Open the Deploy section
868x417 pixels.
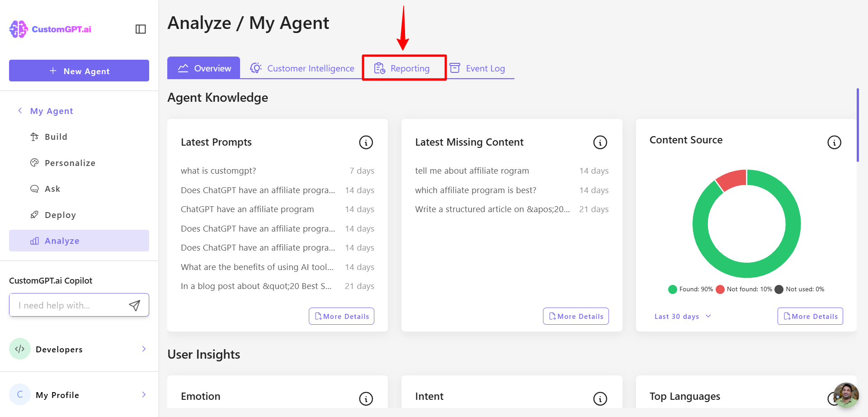point(79,215)
